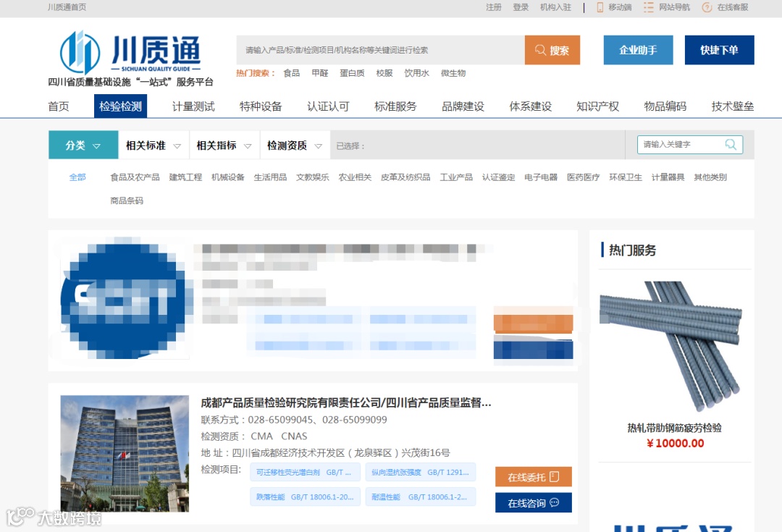Click 在线委托 for 成都产品质量检验研究院
The image size is (782, 532).
tap(533, 477)
